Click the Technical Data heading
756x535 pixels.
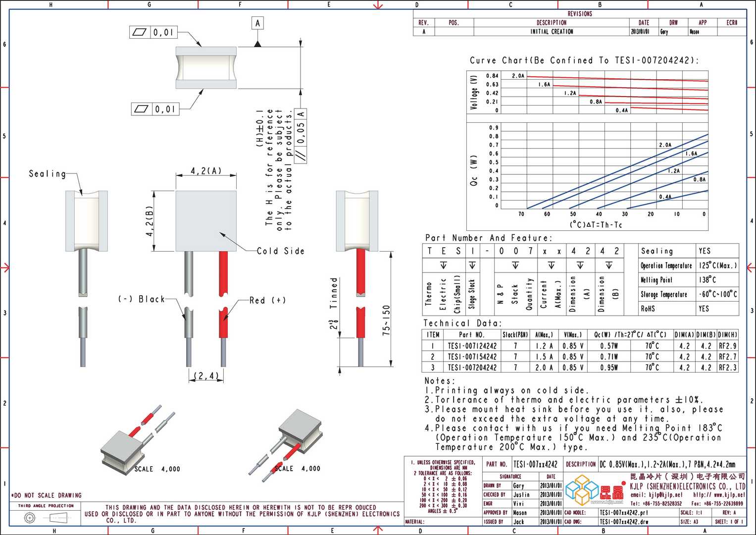[463, 323]
